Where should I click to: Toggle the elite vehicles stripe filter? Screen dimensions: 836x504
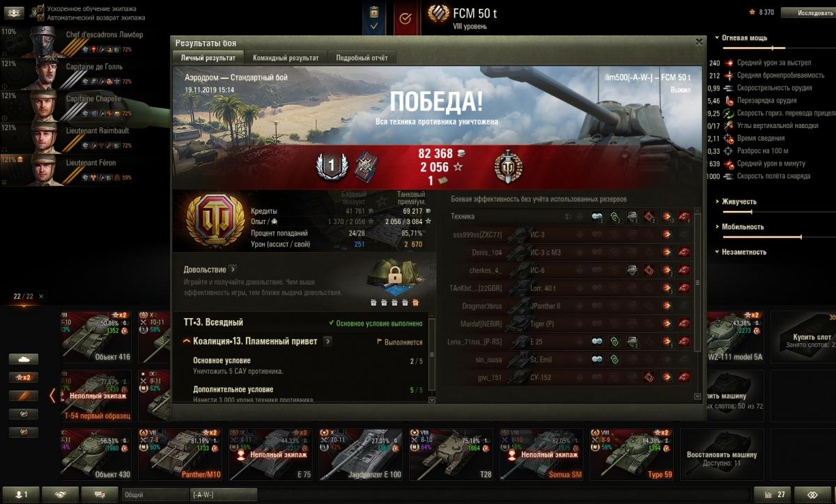click(x=24, y=395)
